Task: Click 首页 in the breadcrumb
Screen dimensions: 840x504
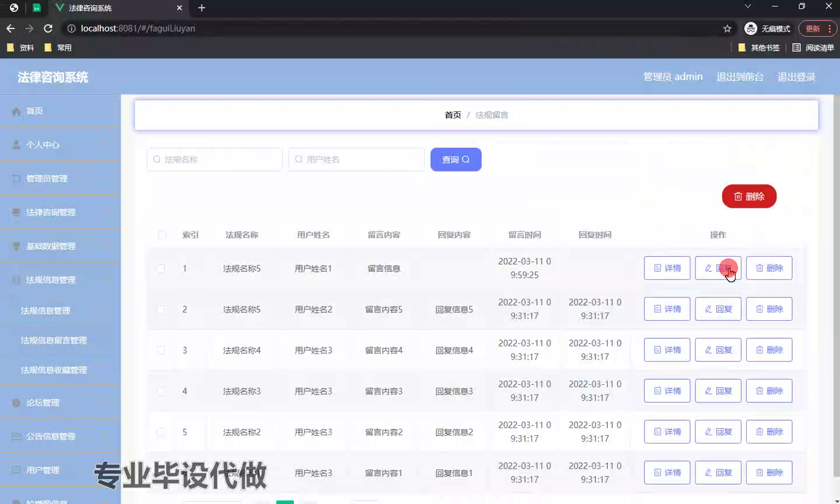Action: pos(453,115)
